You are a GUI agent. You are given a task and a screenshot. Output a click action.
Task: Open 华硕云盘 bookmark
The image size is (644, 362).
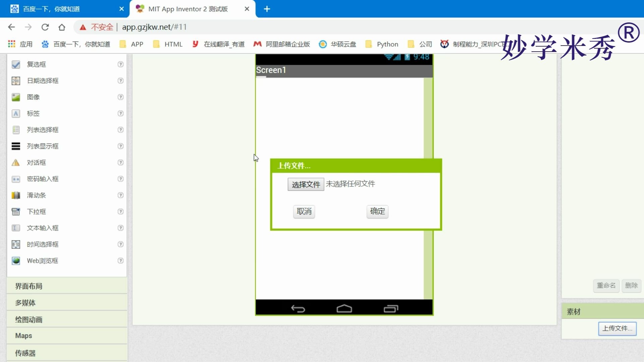[337, 44]
